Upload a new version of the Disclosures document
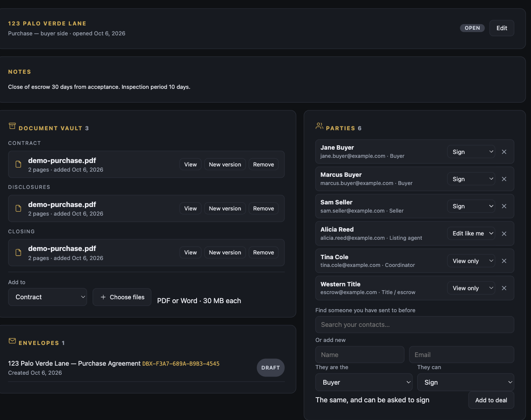This screenshot has width=531, height=420. 225,208
